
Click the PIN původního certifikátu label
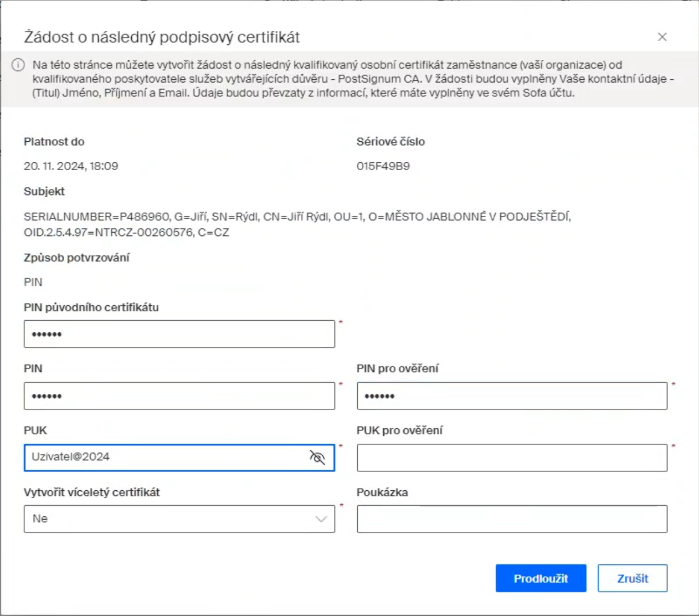[x=91, y=307]
